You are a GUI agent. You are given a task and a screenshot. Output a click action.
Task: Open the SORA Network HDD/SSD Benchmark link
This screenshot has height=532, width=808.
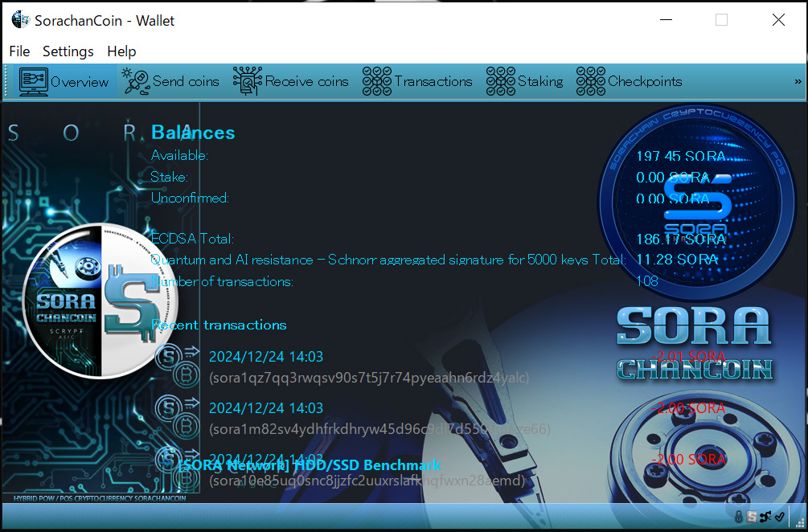pyautogui.click(x=310, y=465)
